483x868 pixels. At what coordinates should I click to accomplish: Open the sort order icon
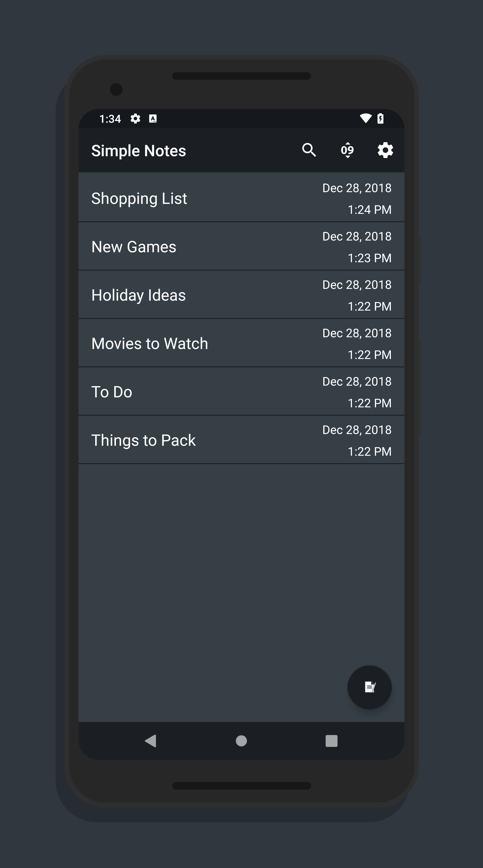pyautogui.click(x=347, y=150)
